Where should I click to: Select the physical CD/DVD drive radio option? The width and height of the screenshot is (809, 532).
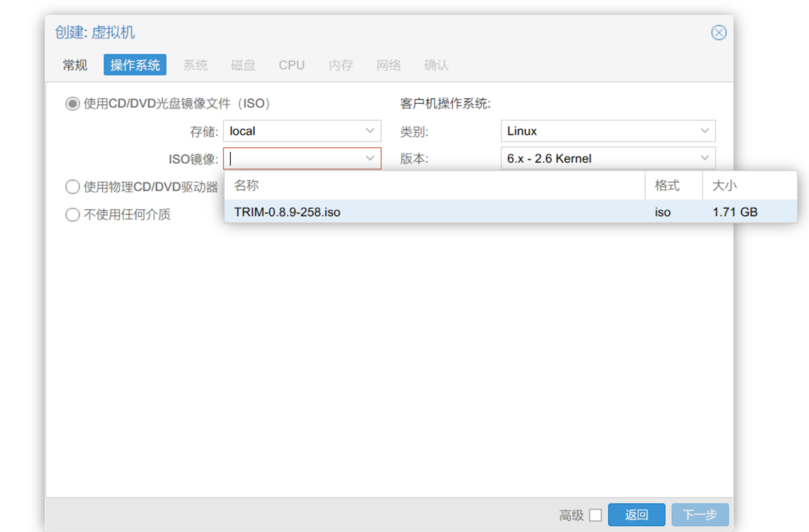click(x=72, y=187)
